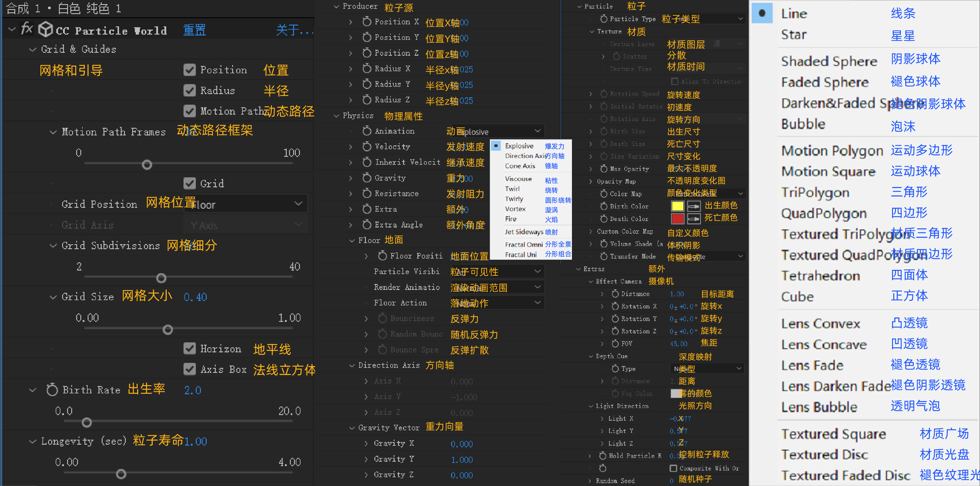Click the Gravity stopwatch icon
The height and width of the screenshot is (486, 980).
click(x=366, y=178)
